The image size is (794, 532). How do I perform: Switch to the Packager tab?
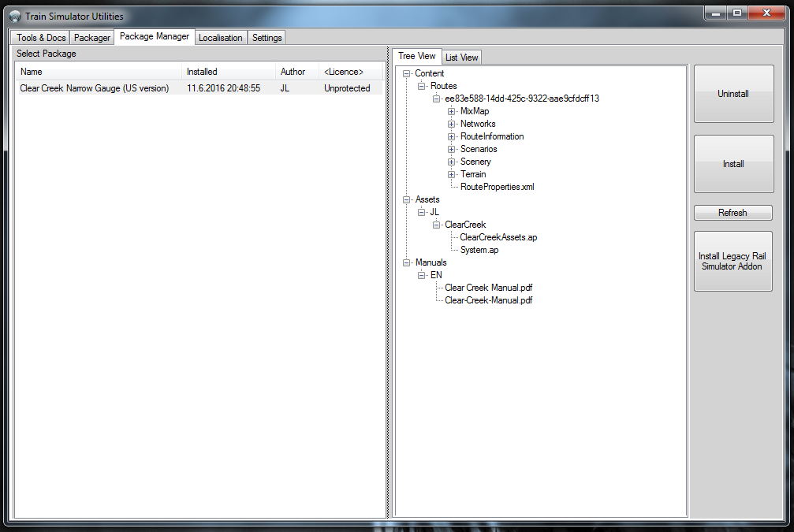pos(91,38)
